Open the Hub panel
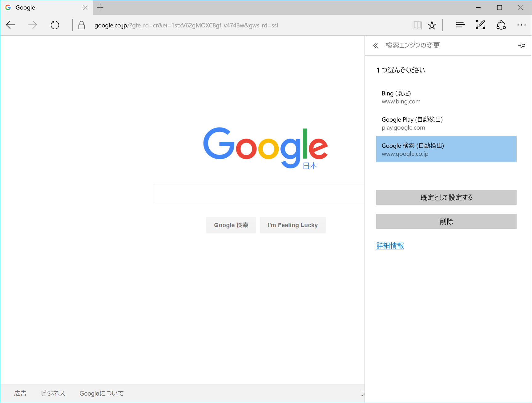This screenshot has width=532, height=403. pyautogui.click(x=460, y=25)
